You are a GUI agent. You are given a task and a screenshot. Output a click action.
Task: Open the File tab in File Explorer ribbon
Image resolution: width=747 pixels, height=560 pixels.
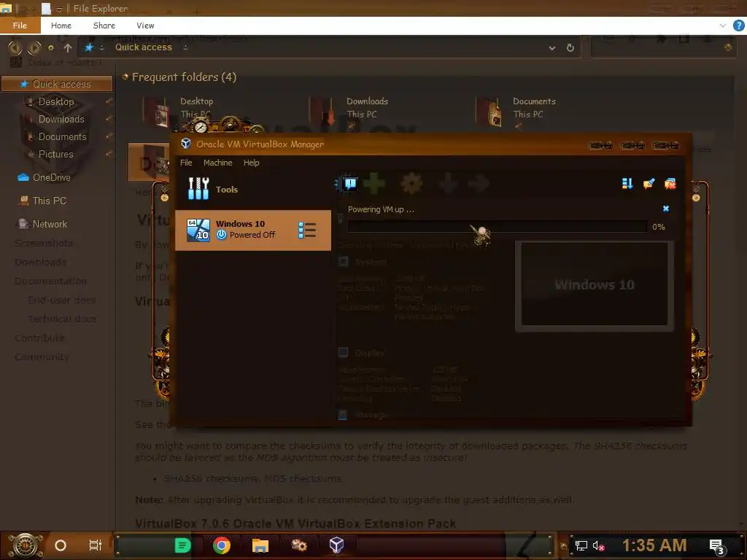[20, 26]
